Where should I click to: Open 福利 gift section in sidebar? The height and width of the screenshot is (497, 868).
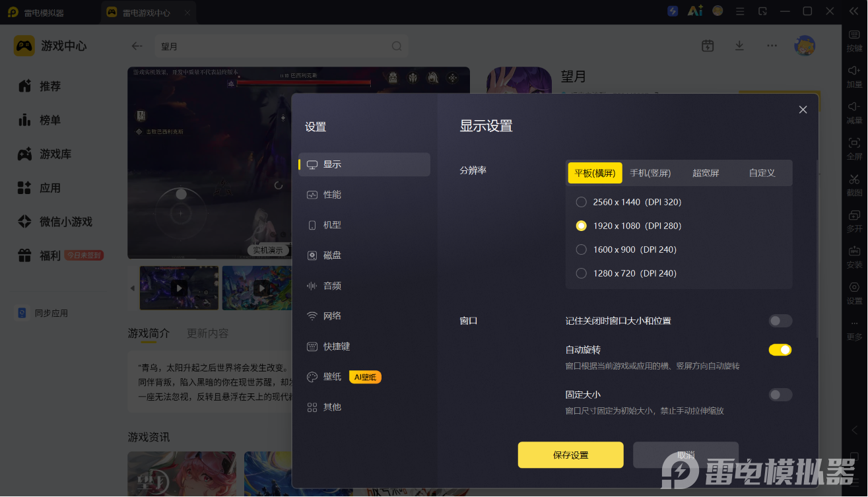pos(40,255)
